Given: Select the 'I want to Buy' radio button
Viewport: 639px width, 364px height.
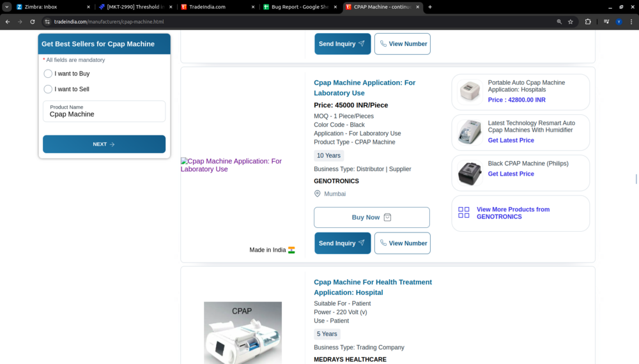Looking at the screenshot, I should click(x=48, y=73).
